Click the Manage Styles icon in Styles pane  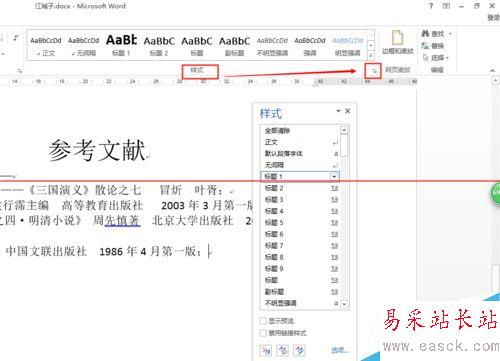[299, 350]
